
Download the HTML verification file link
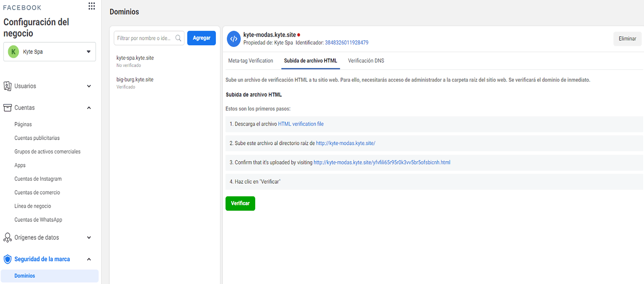coord(301,124)
